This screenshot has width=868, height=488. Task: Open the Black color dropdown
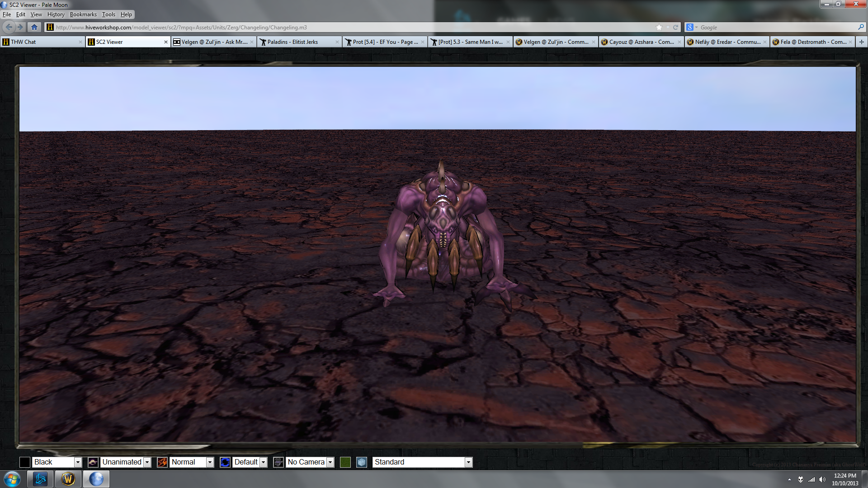(57, 462)
